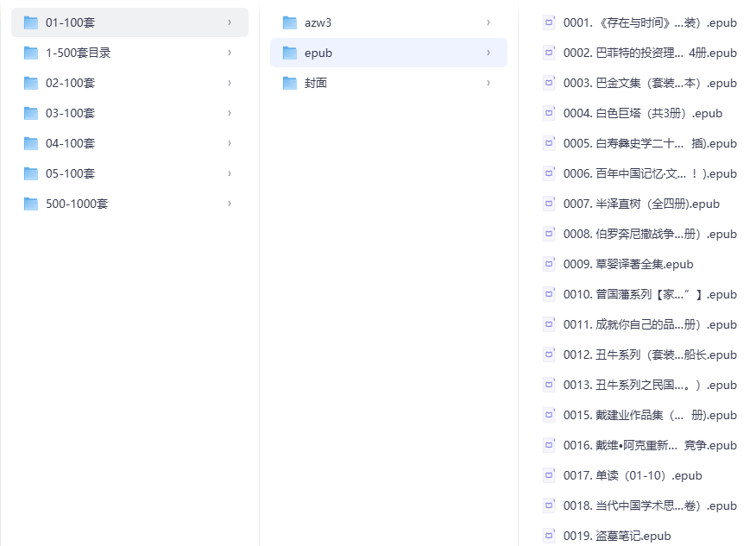Click folder icon of 02-100套

(31, 83)
